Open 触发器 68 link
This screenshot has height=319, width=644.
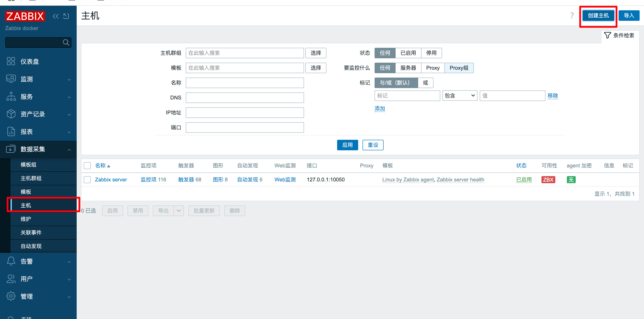click(x=189, y=179)
